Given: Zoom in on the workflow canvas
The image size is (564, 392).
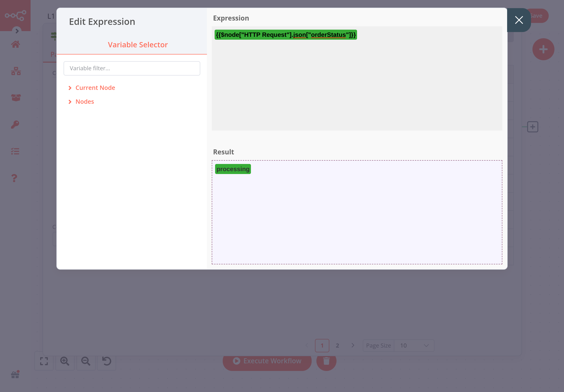Looking at the screenshot, I should point(65,361).
